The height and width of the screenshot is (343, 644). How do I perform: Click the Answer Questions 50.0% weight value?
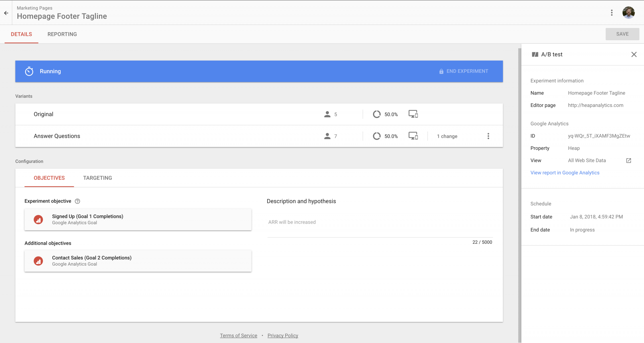click(x=391, y=136)
